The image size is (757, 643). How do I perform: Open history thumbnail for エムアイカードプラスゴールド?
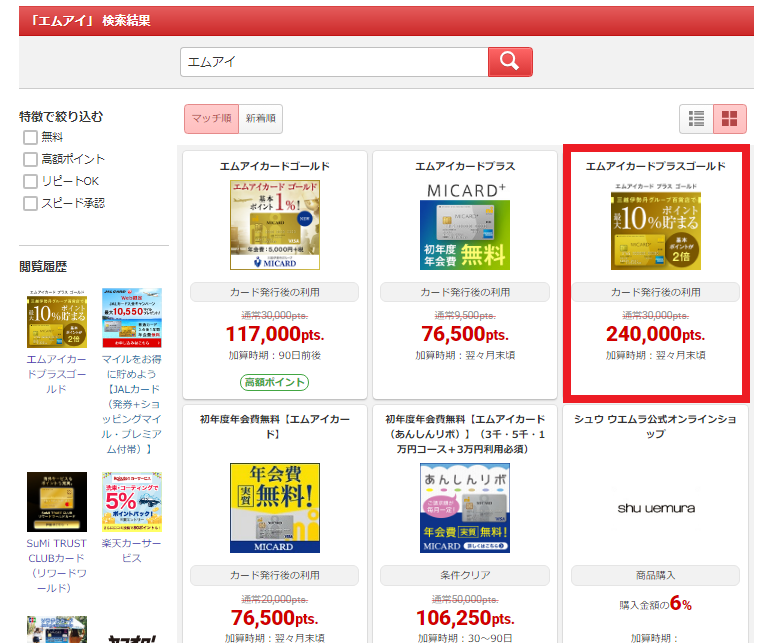coord(57,318)
